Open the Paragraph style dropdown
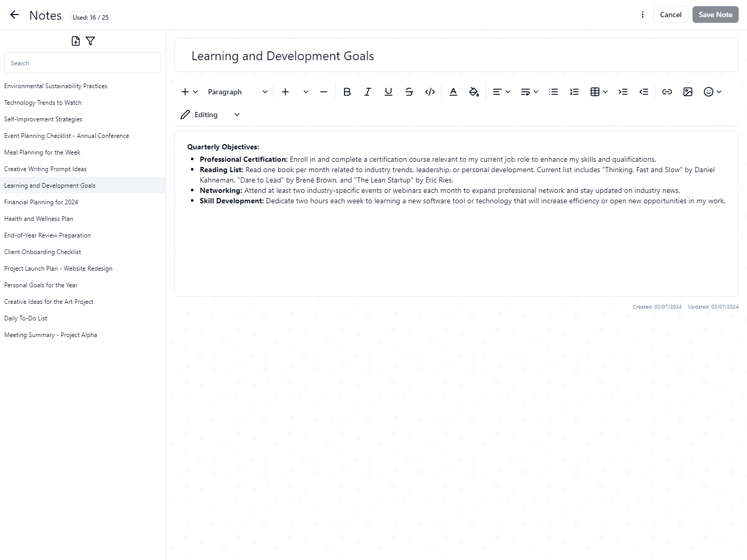747x560 pixels. (238, 92)
